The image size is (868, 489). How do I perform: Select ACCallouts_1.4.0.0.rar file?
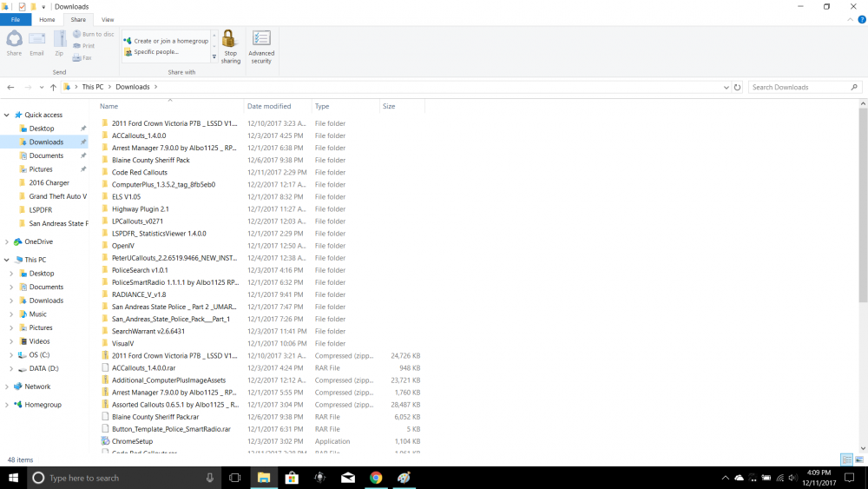143,367
